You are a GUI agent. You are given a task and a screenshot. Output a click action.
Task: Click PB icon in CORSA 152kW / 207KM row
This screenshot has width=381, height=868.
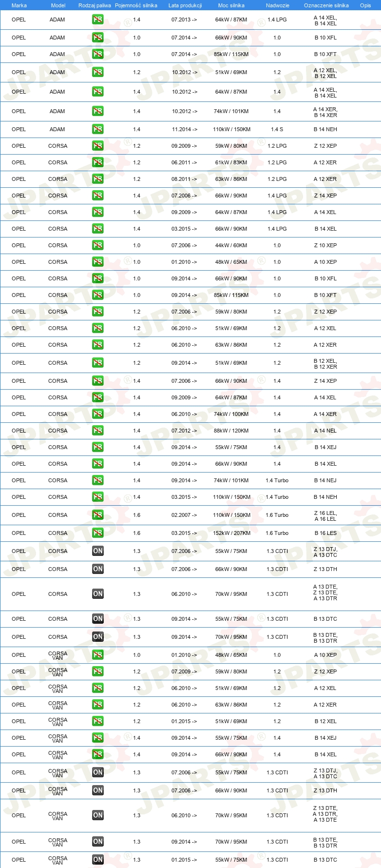(x=98, y=533)
